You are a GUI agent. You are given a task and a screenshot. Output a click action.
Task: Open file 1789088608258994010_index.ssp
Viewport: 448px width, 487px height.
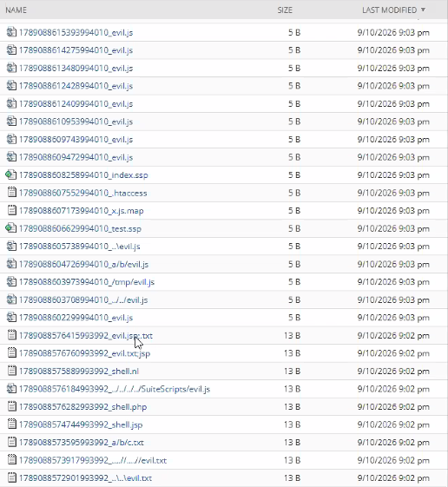pyautogui.click(x=83, y=174)
